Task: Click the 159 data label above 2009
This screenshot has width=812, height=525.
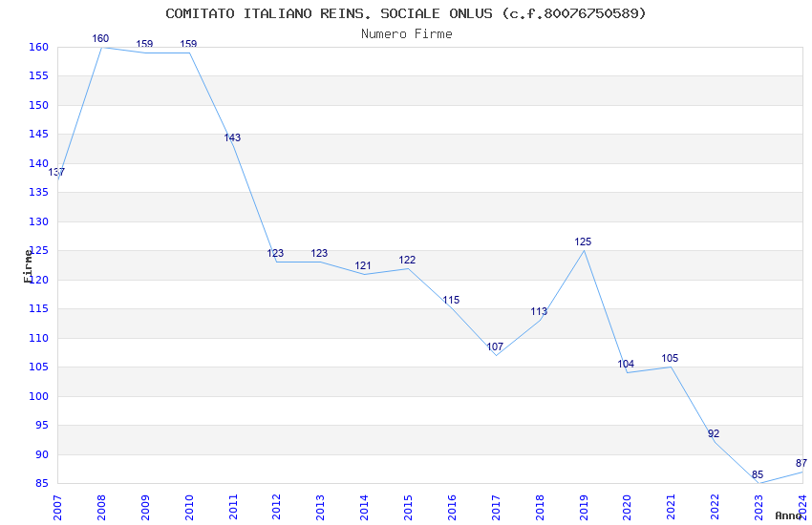Action: (x=144, y=45)
